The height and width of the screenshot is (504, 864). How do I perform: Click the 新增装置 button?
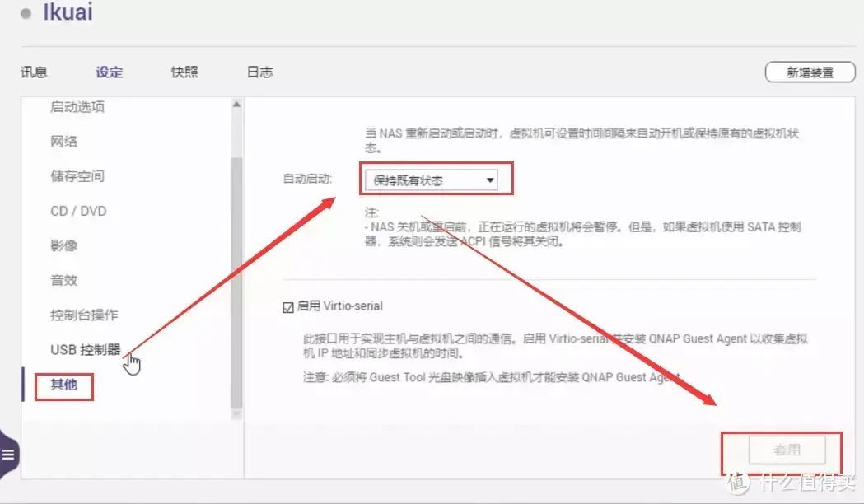(x=810, y=72)
